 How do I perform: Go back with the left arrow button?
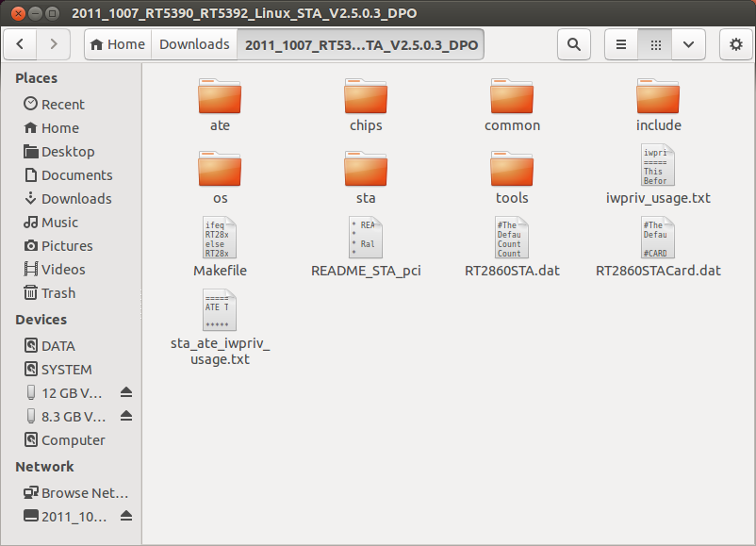coord(20,44)
